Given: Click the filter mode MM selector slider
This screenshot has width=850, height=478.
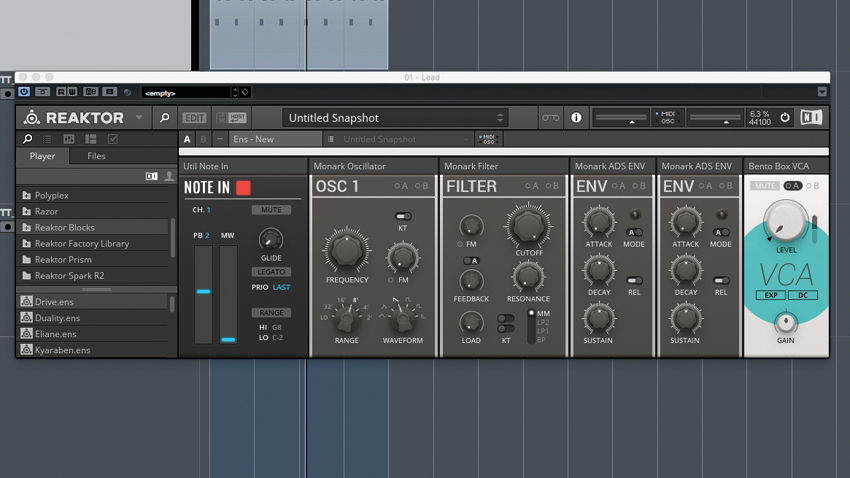Looking at the screenshot, I should tap(531, 326).
